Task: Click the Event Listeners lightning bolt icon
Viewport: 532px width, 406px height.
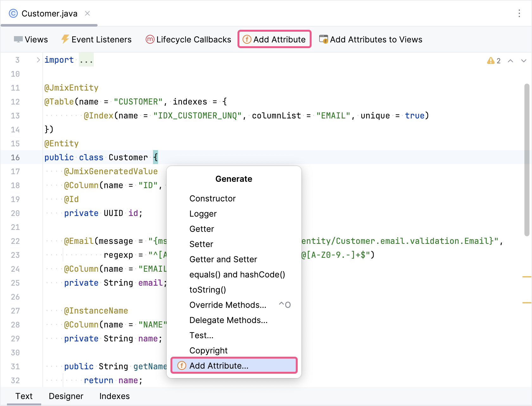Action: coord(65,39)
